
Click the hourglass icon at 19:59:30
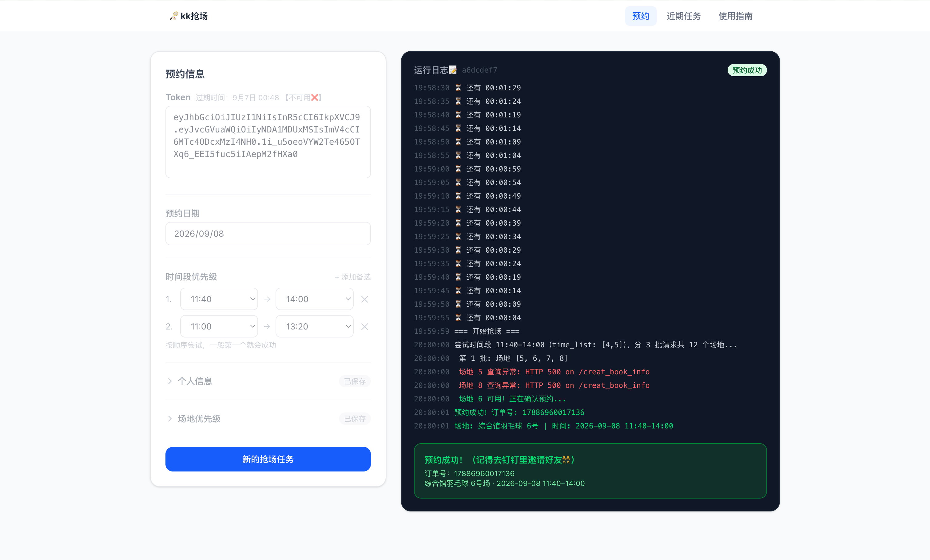(x=458, y=250)
